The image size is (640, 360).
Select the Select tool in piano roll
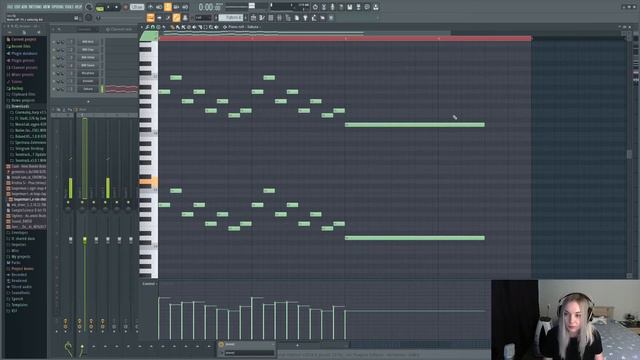(x=205, y=27)
